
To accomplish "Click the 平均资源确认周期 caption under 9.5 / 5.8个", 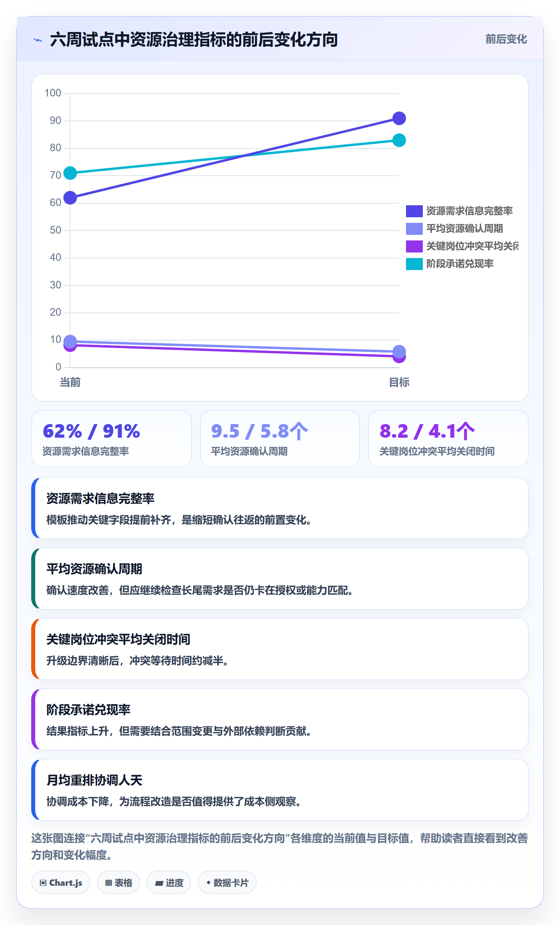I will point(249,451).
